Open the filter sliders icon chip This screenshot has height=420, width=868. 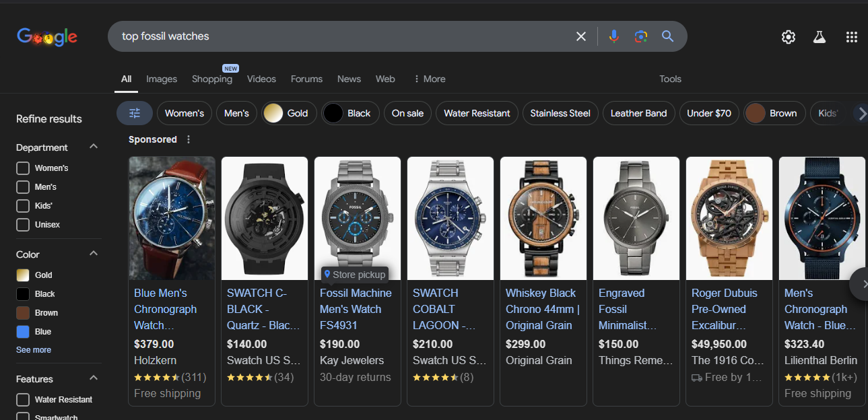(135, 113)
